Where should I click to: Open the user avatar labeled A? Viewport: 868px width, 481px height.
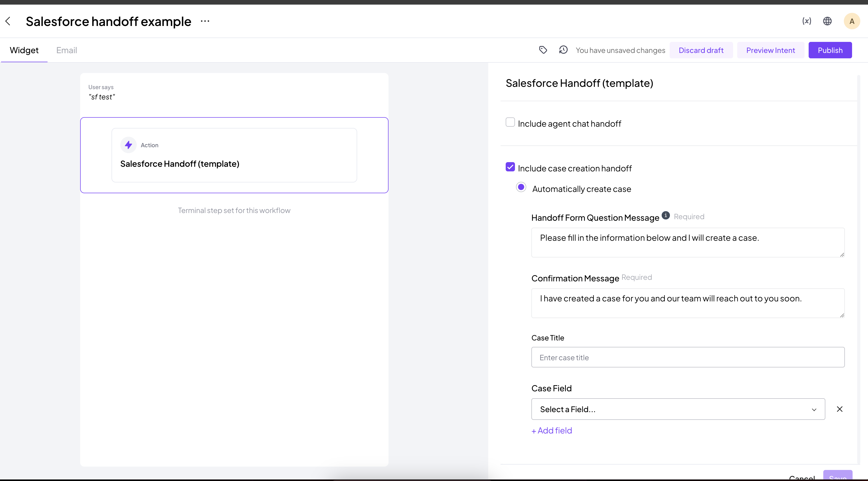(x=852, y=21)
